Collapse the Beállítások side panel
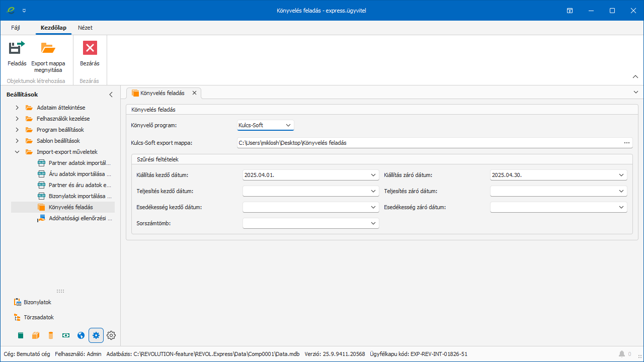 click(111, 95)
